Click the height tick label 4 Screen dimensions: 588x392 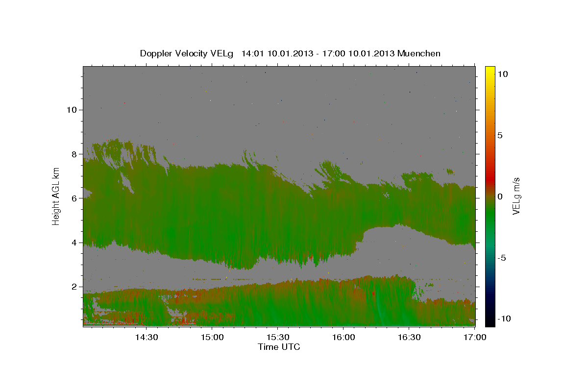74,243
